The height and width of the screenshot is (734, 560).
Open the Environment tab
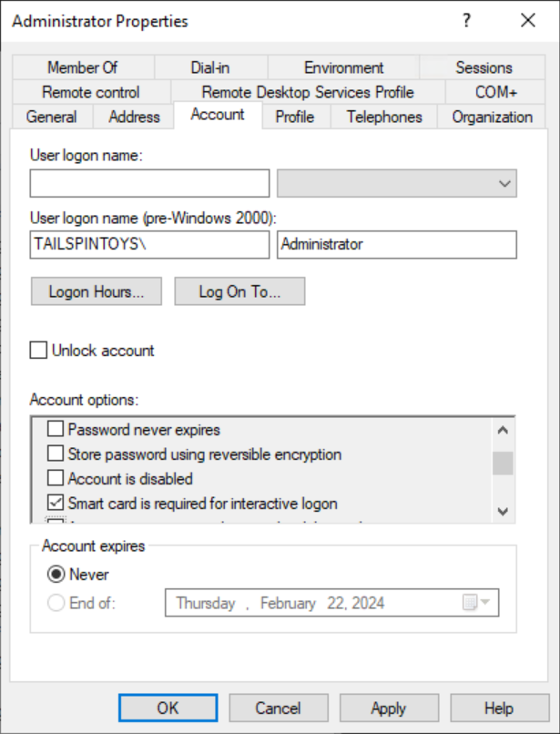point(343,67)
